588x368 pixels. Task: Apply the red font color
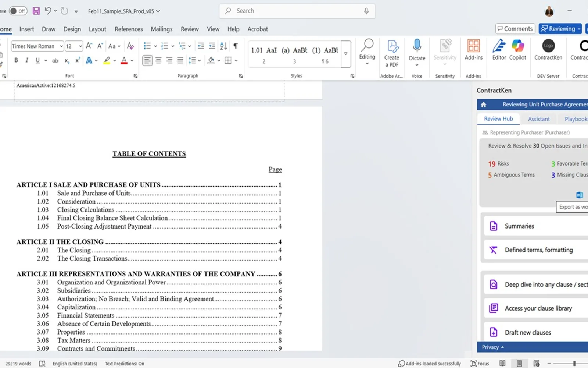click(x=124, y=60)
